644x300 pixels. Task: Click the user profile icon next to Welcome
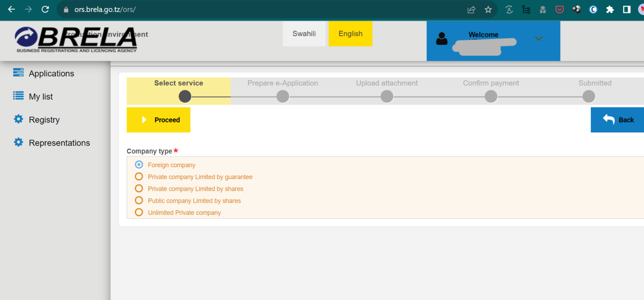tap(442, 39)
